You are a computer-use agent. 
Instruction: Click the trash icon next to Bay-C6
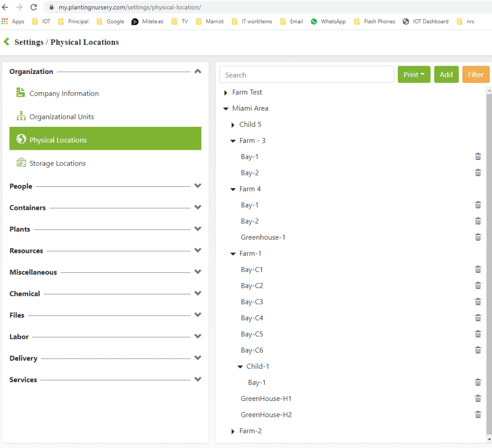pyautogui.click(x=478, y=350)
